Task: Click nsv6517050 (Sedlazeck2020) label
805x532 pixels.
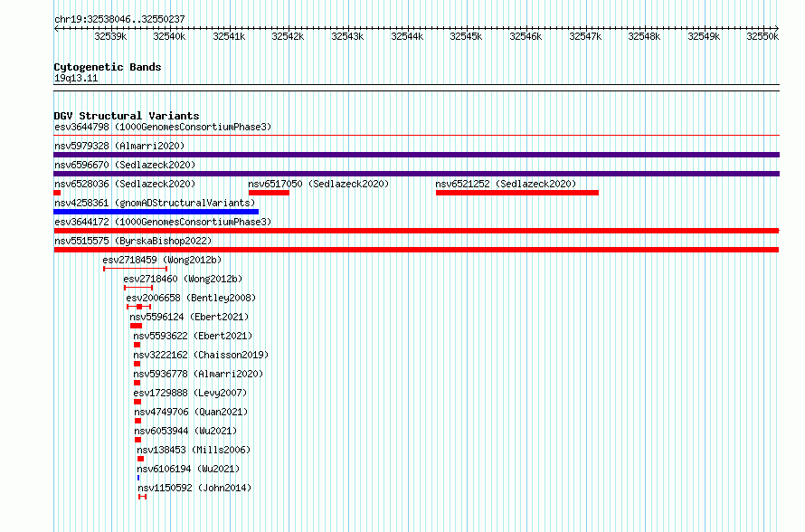Action: click(318, 184)
